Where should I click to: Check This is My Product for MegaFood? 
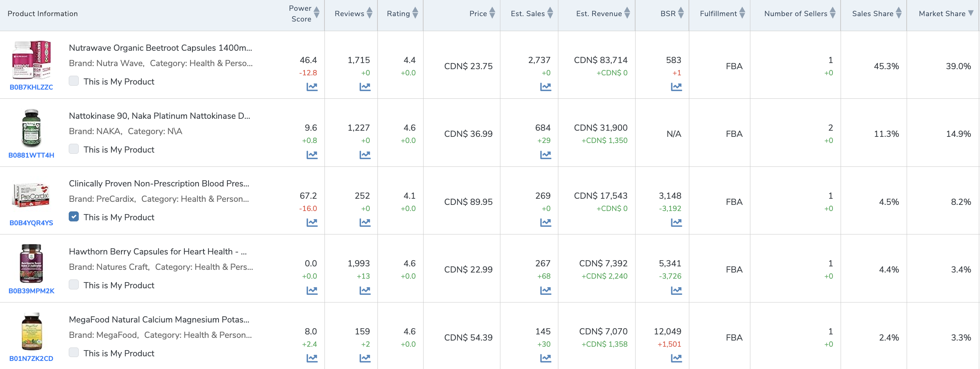pos(74,352)
